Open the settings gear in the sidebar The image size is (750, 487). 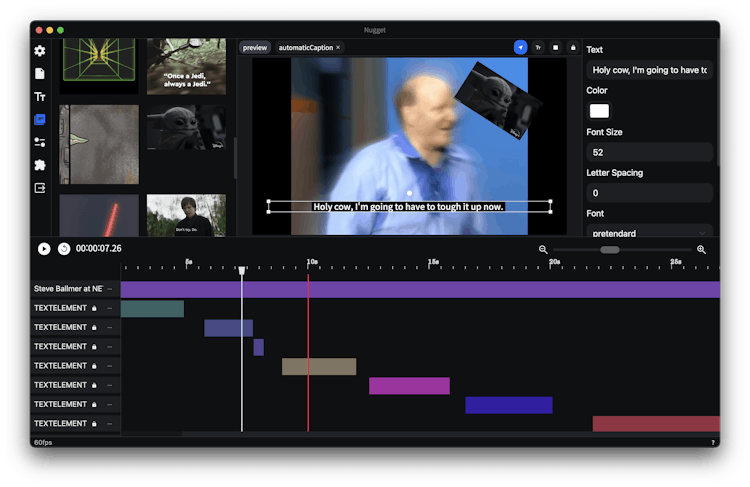[40, 51]
